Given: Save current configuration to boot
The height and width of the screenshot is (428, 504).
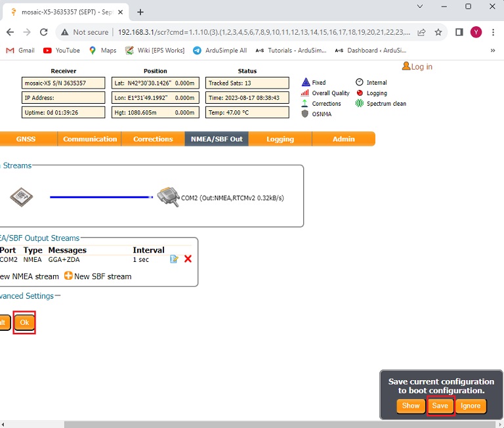Looking at the screenshot, I should pos(440,406).
